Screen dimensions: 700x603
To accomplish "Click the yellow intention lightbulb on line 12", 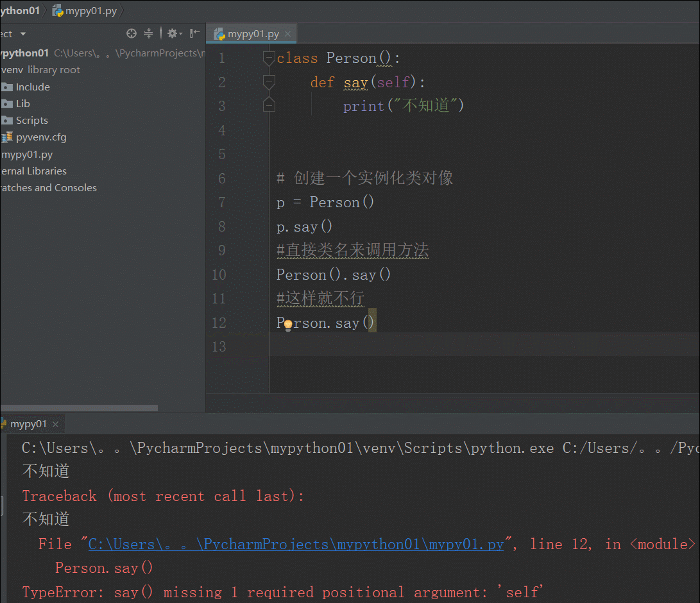I will tap(288, 325).
